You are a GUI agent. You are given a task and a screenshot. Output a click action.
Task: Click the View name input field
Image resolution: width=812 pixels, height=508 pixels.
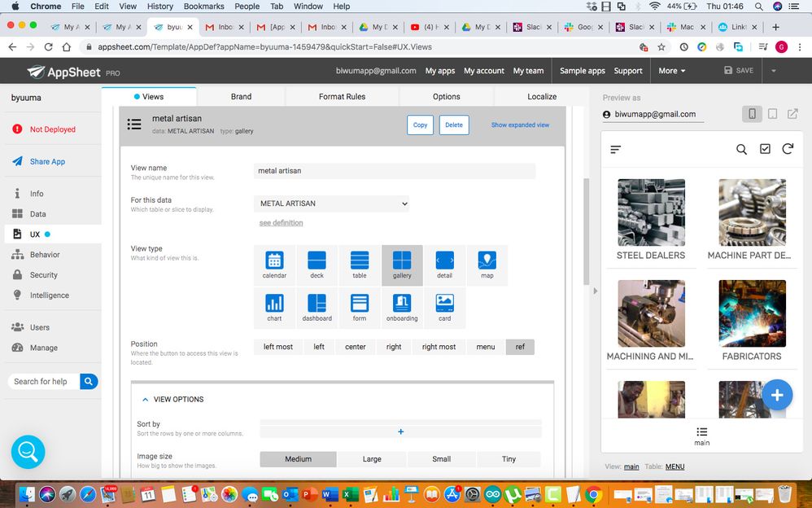(x=395, y=171)
